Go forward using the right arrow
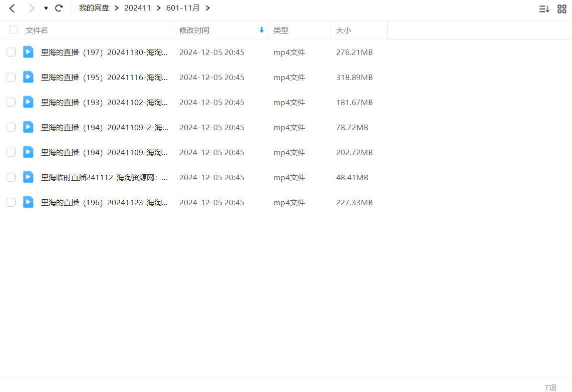 pos(32,8)
